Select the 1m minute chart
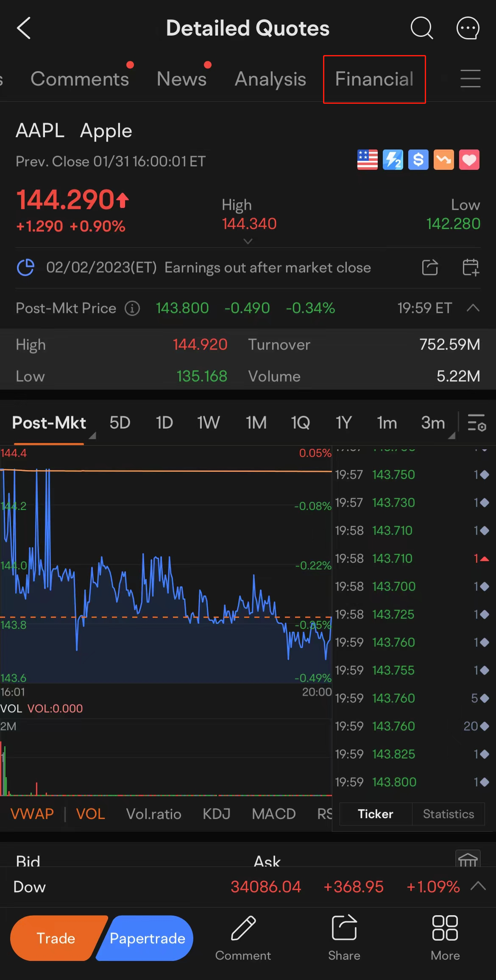The width and height of the screenshot is (496, 980). point(387,423)
